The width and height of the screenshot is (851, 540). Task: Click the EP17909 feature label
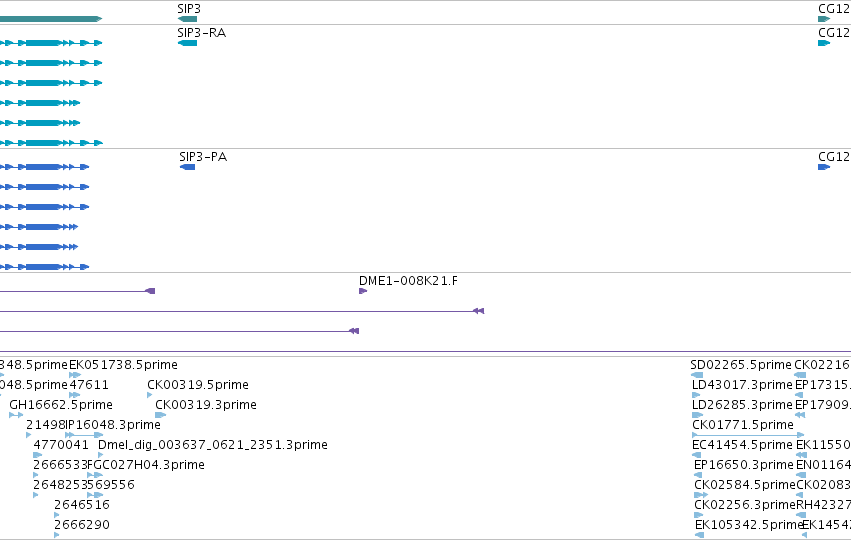coord(823,405)
